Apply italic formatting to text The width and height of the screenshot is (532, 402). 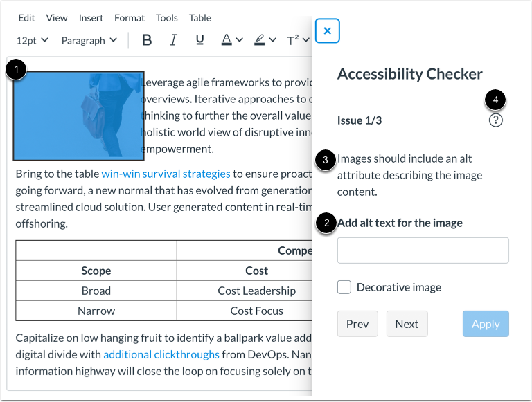173,40
